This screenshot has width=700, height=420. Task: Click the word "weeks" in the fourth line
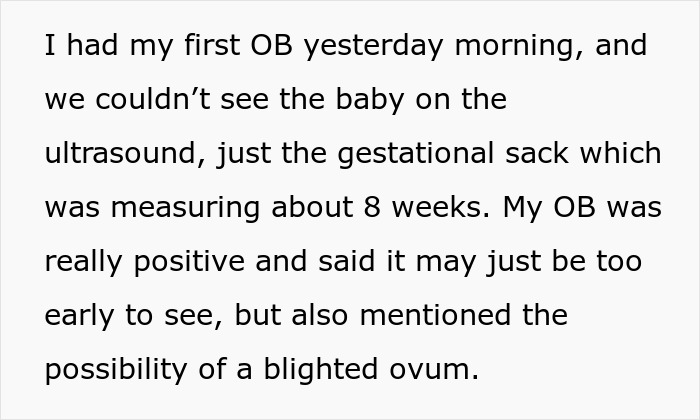click(x=435, y=208)
